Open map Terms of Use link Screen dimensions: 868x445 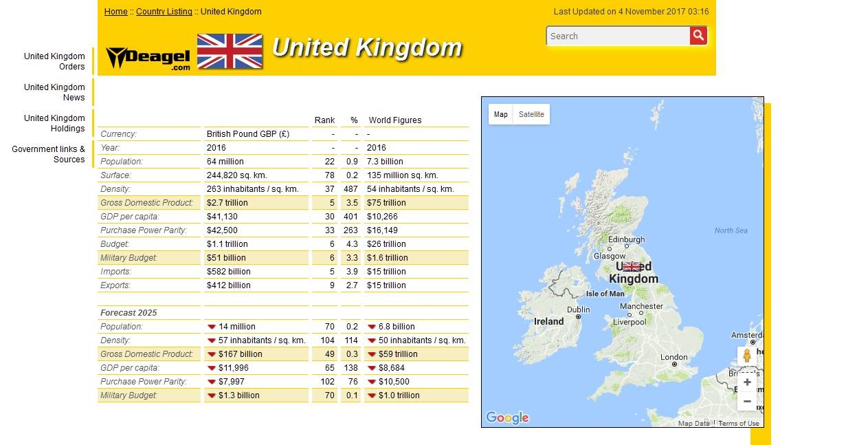tap(739, 424)
